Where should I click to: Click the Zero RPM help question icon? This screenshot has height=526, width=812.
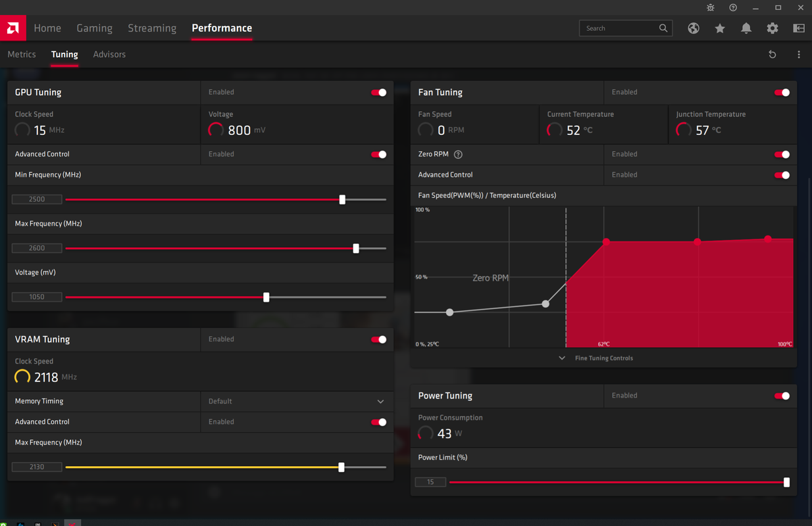[x=458, y=155]
